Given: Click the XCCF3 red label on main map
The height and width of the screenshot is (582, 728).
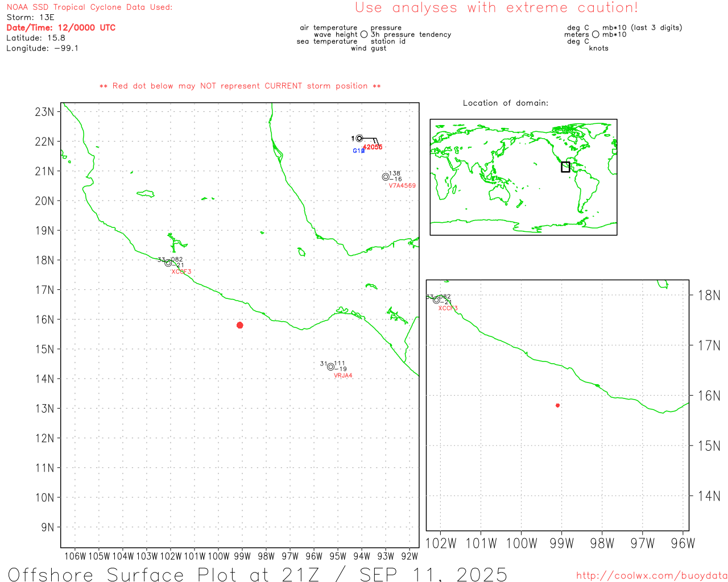Looking at the screenshot, I should tap(181, 272).
